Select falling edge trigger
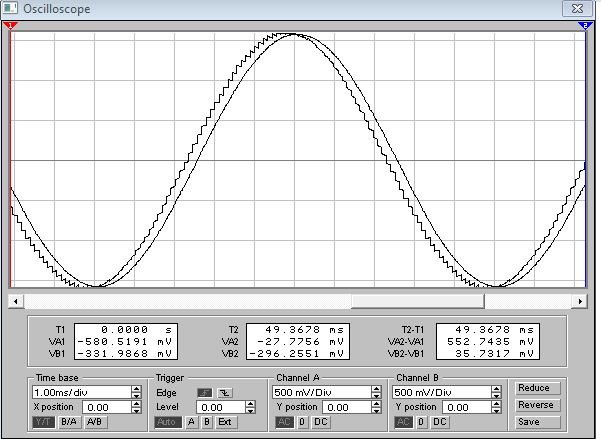Image resolution: width=601 pixels, height=439 pixels. [225, 393]
